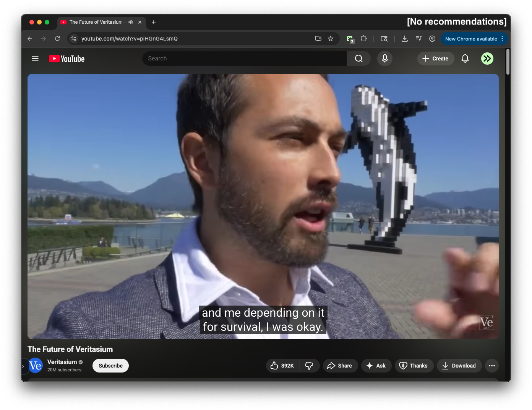The width and height of the screenshot is (532, 410).
Task: Open the green account avatar menu
Action: point(487,59)
